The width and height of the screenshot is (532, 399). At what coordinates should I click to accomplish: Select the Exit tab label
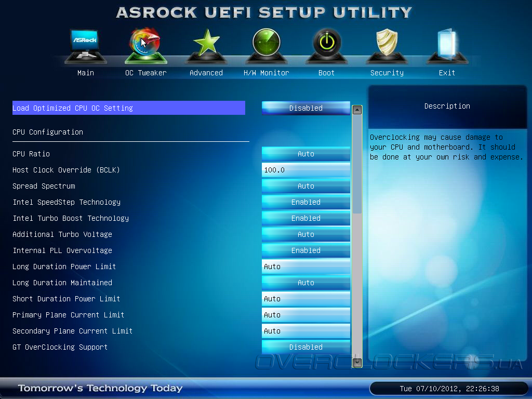point(447,73)
